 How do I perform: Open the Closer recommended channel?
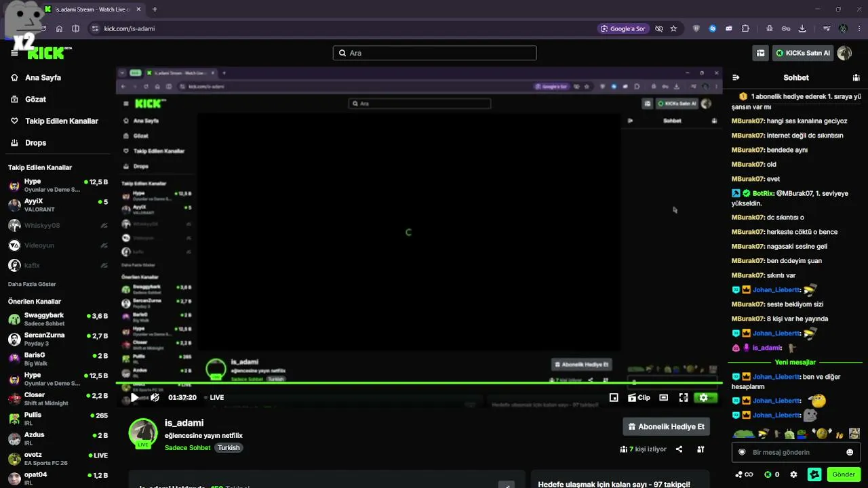coord(58,399)
